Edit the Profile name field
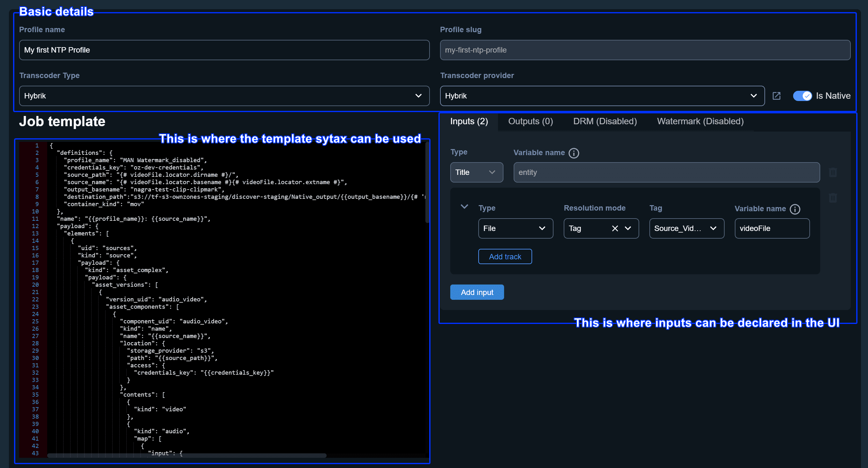The width and height of the screenshot is (868, 468). pyautogui.click(x=224, y=50)
